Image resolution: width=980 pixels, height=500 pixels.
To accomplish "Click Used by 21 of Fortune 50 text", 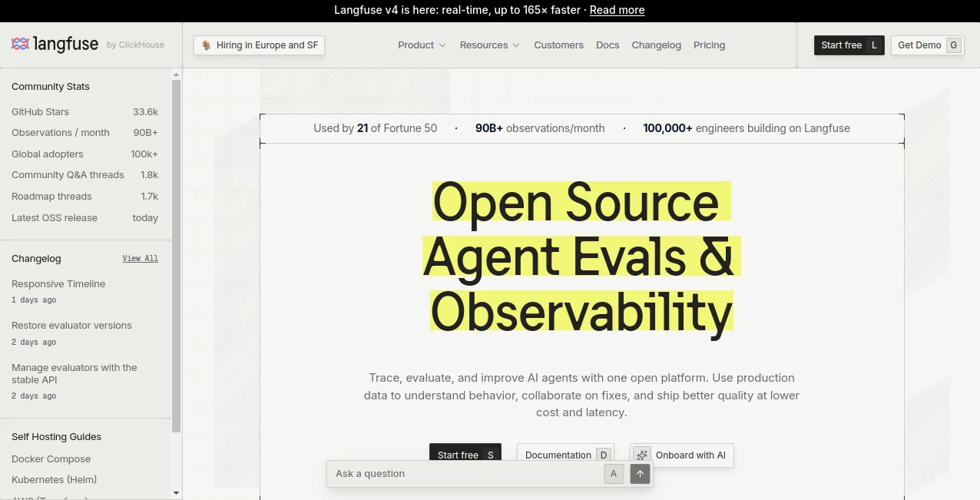I will [x=375, y=128].
